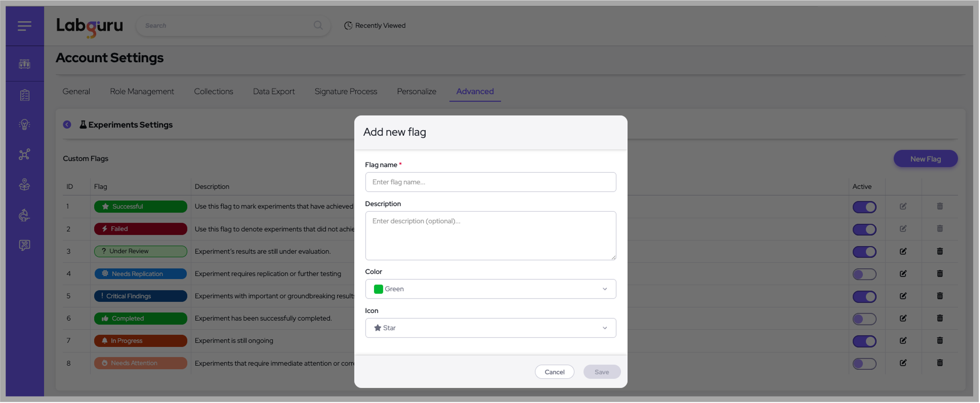
Task: Expand the Icon dropdown showing Star
Action: point(490,328)
